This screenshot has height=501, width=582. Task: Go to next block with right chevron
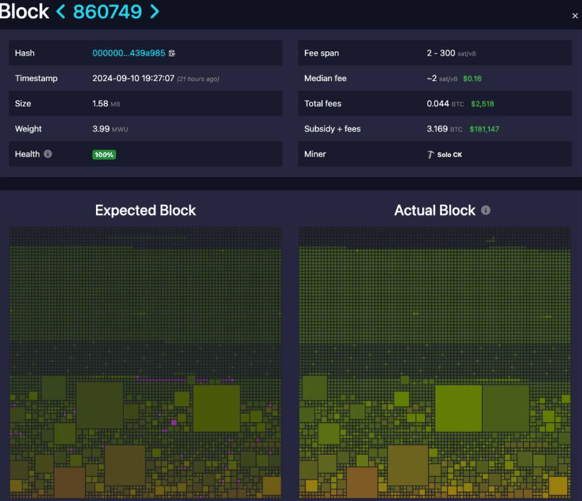[154, 12]
